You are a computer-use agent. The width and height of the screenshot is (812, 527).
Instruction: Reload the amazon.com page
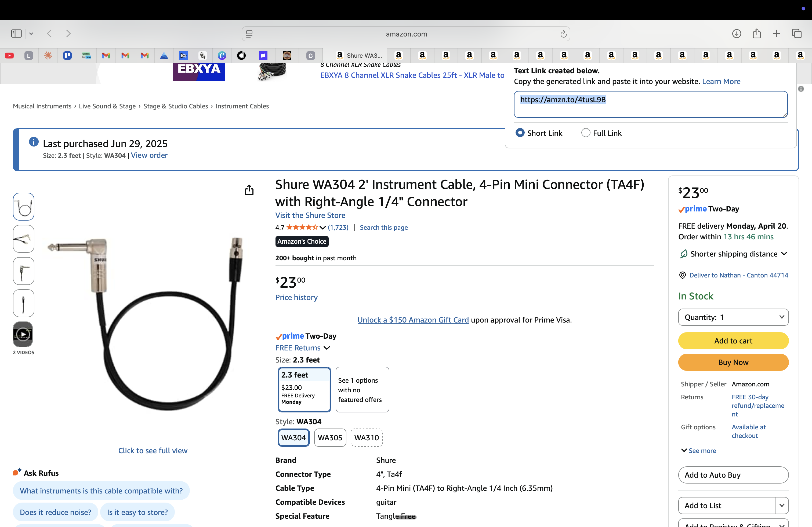click(563, 34)
